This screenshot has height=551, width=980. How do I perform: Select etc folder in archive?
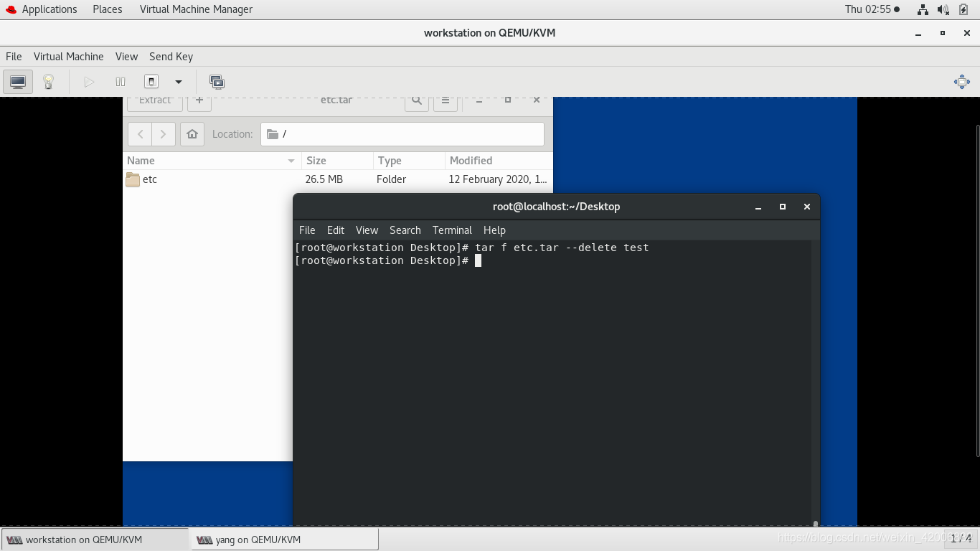[142, 179]
